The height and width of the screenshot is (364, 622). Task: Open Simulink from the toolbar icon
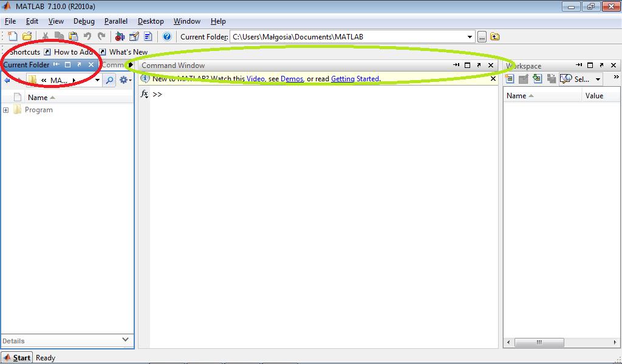coord(120,36)
